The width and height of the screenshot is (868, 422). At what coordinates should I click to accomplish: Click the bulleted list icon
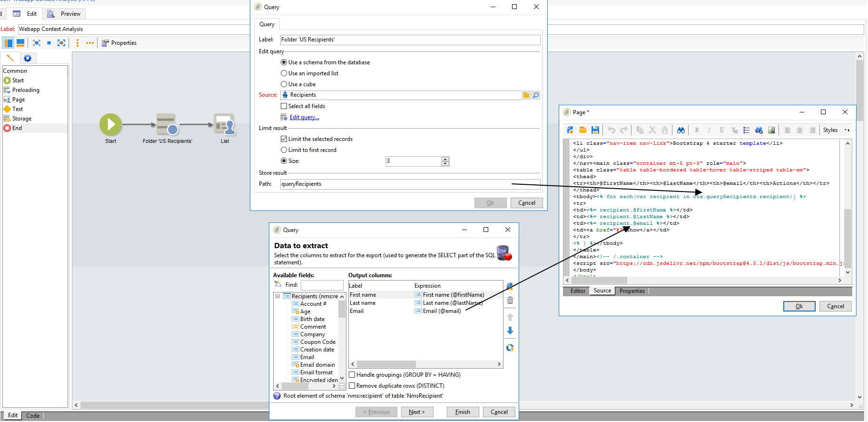746,130
